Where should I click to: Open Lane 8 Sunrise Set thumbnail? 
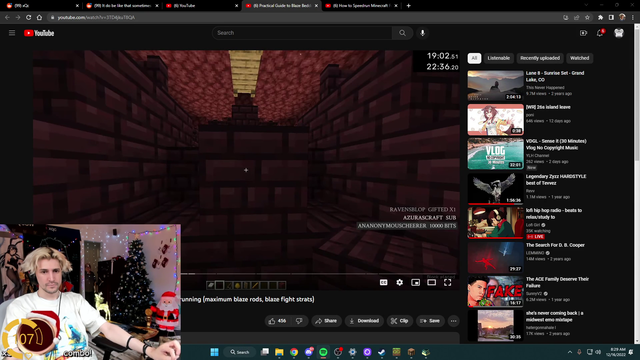[496, 85]
